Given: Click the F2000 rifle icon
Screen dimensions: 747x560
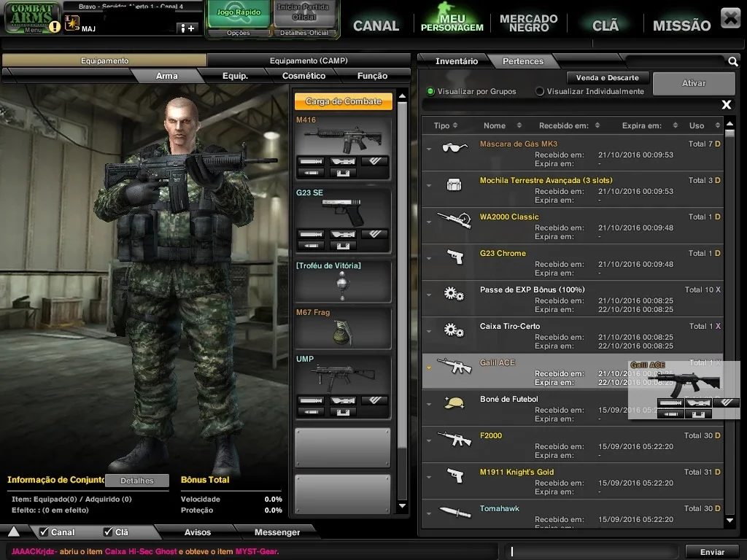Looking at the screenshot, I should click(x=454, y=439).
